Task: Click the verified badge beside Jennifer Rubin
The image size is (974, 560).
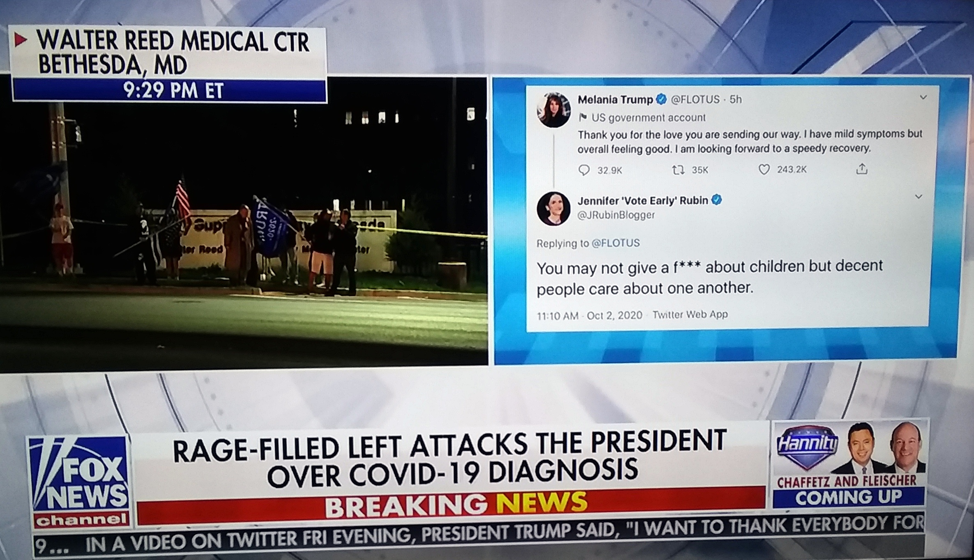Action: click(x=716, y=200)
